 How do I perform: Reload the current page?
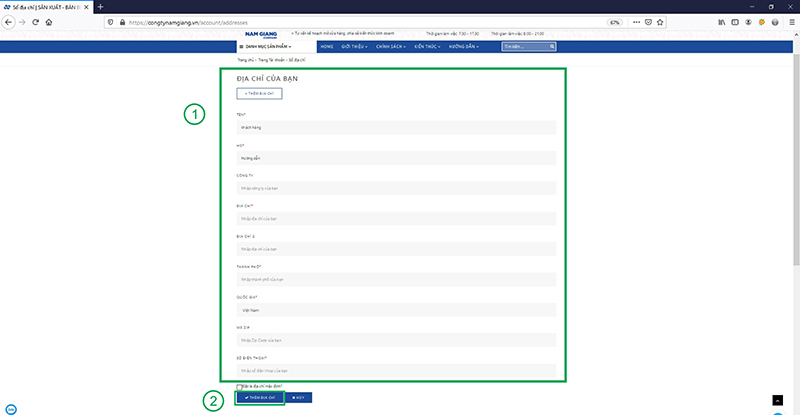pos(36,22)
